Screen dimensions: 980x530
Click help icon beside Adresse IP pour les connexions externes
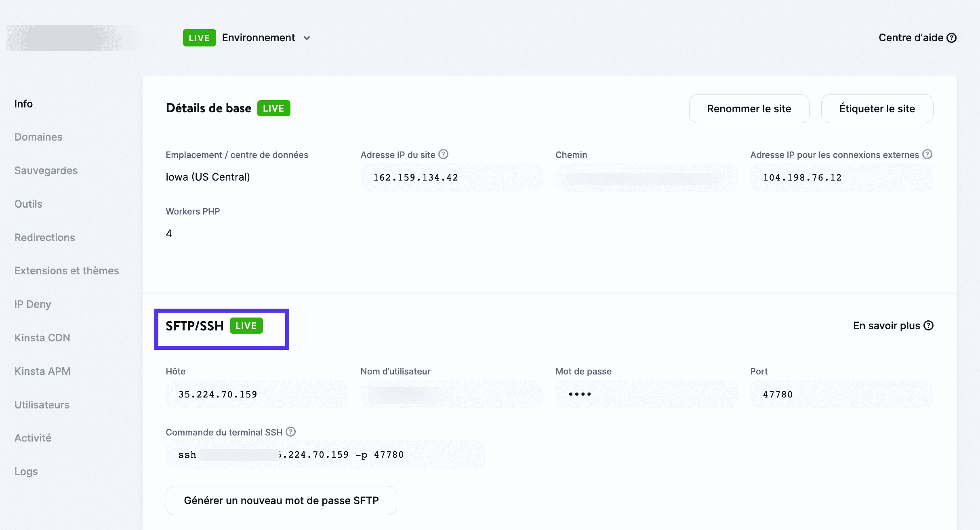pyautogui.click(x=927, y=154)
